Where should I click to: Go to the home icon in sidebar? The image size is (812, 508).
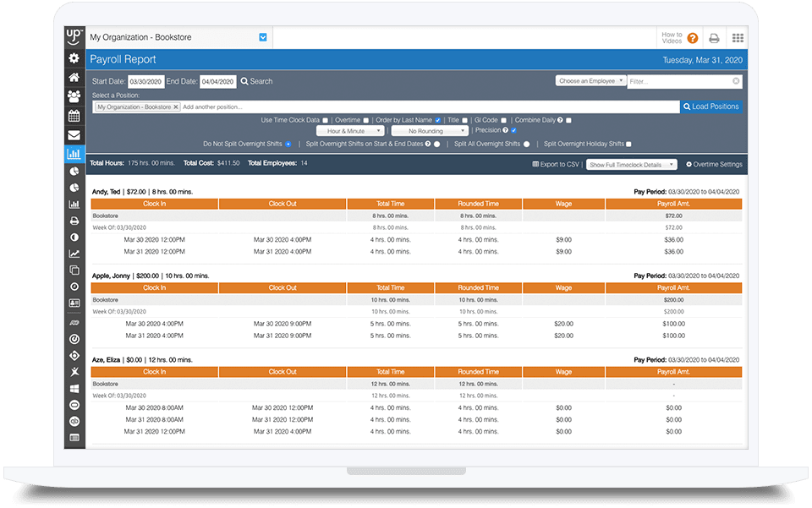tap(74, 77)
